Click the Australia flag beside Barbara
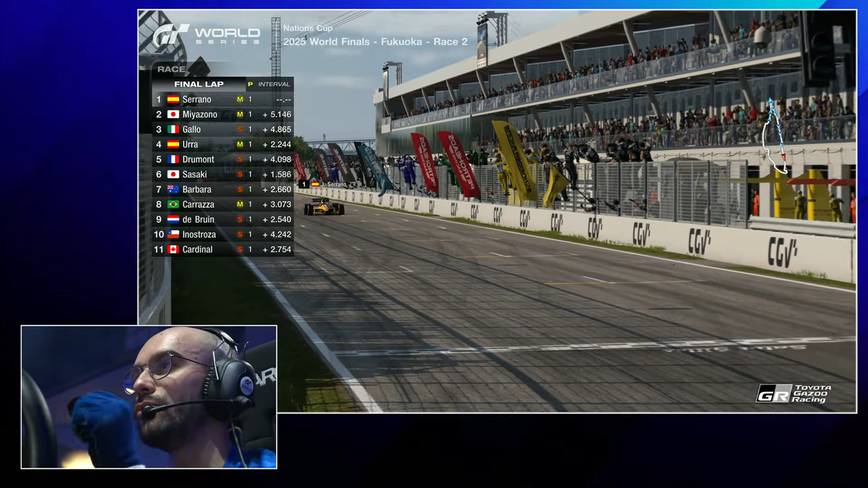The height and width of the screenshot is (488, 868). (173, 189)
